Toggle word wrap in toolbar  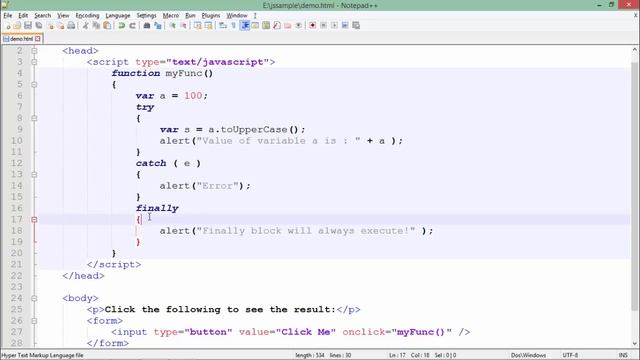coord(223,26)
